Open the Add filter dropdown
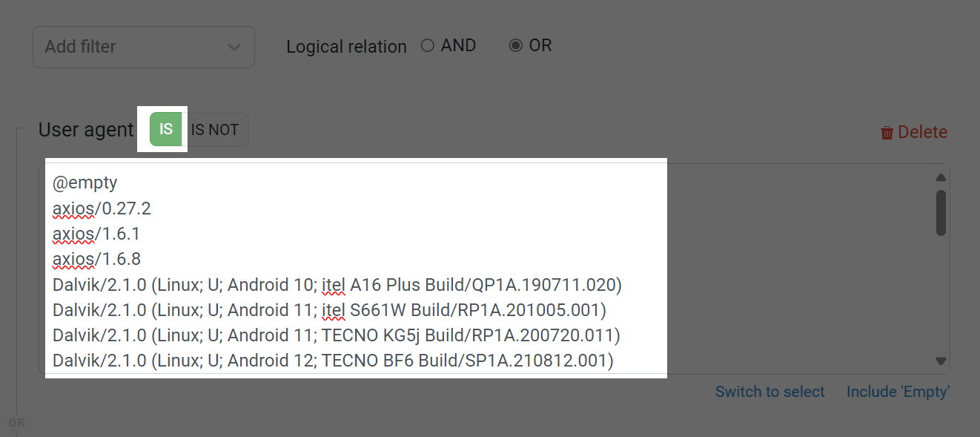Image resolution: width=980 pixels, height=437 pixels. click(144, 47)
